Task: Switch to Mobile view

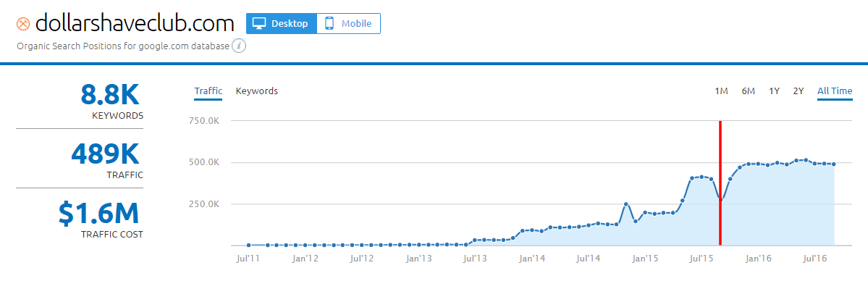Action: click(x=349, y=24)
